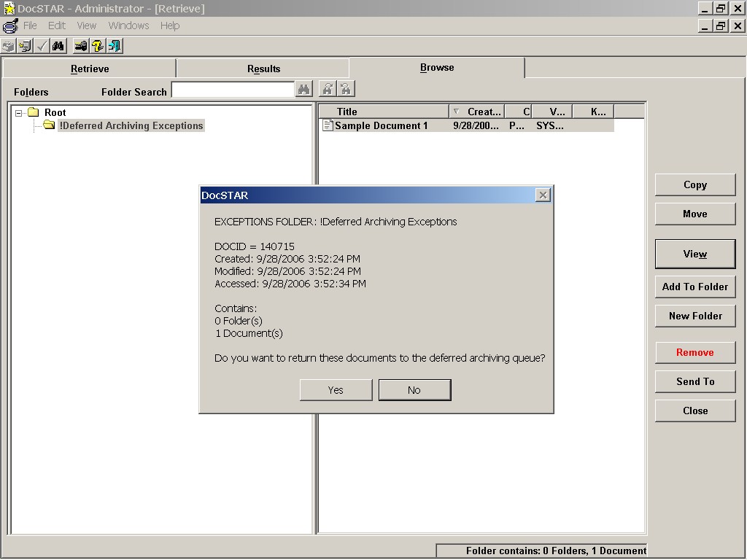The width and height of the screenshot is (747, 560).
Task: Close the DocSTAR dialog with its X button
Action: tap(543, 195)
